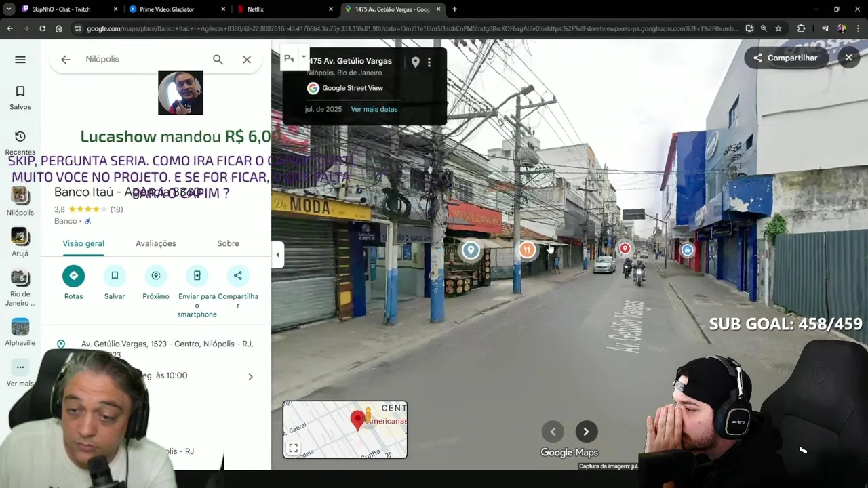The image size is (868, 488).
Task: Click the Rotas directions button
Action: tap(73, 276)
